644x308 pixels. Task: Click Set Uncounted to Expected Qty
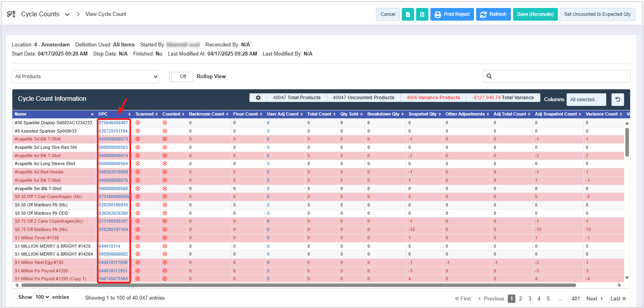click(597, 14)
